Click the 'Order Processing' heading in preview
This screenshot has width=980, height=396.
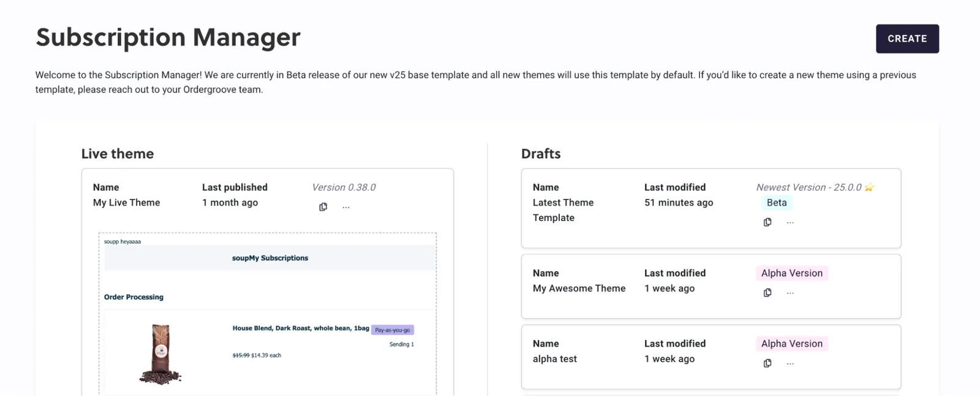coord(134,297)
